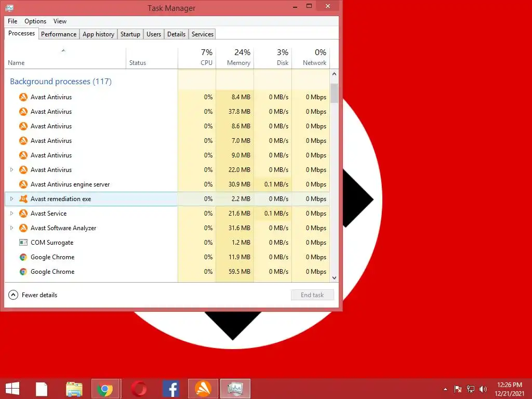Click the 0.1 MB/s disk value for Avast Service
Screen dimensions: 532x399
click(276, 214)
